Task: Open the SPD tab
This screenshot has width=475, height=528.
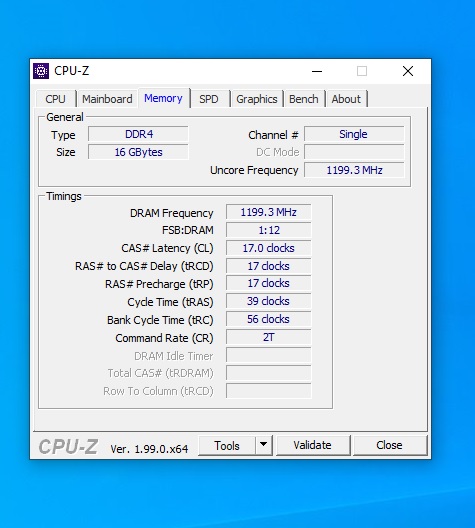Action: (x=209, y=99)
